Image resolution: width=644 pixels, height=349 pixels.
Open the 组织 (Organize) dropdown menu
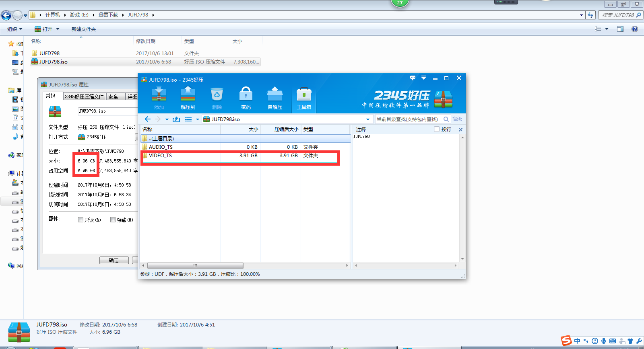[x=15, y=29]
